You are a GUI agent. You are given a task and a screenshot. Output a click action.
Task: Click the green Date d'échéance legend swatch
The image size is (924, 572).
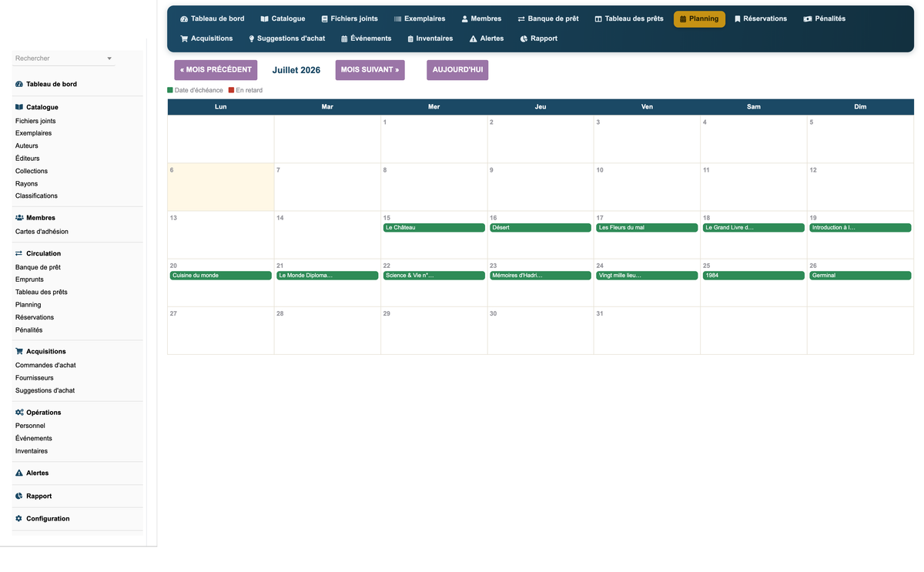[x=170, y=90]
